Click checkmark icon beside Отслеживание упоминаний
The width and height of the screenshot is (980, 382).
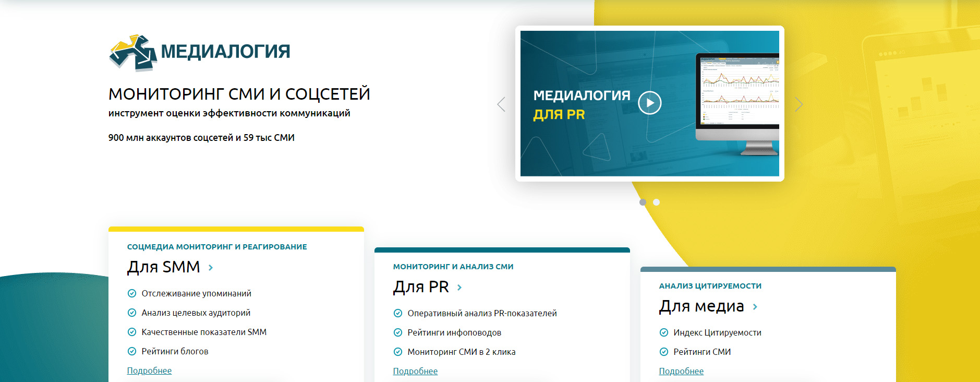(132, 293)
